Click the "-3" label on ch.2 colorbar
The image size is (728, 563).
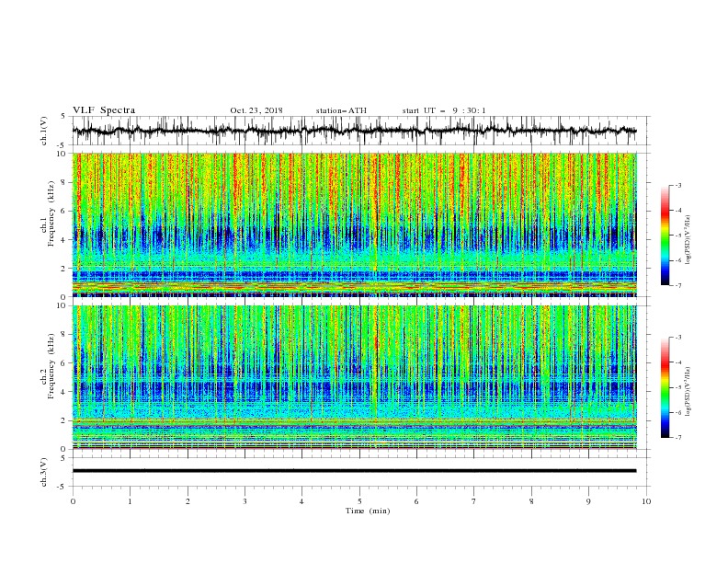pyautogui.click(x=678, y=338)
